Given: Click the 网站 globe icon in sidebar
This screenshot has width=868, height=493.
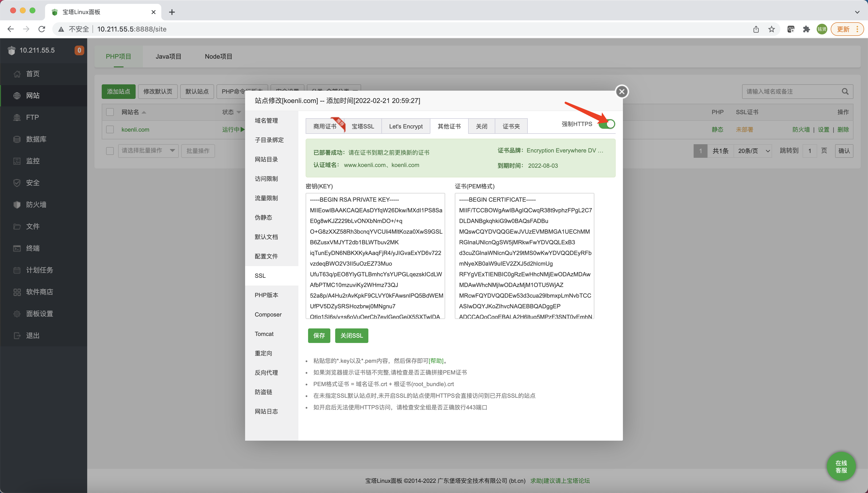Looking at the screenshot, I should pyautogui.click(x=17, y=95).
